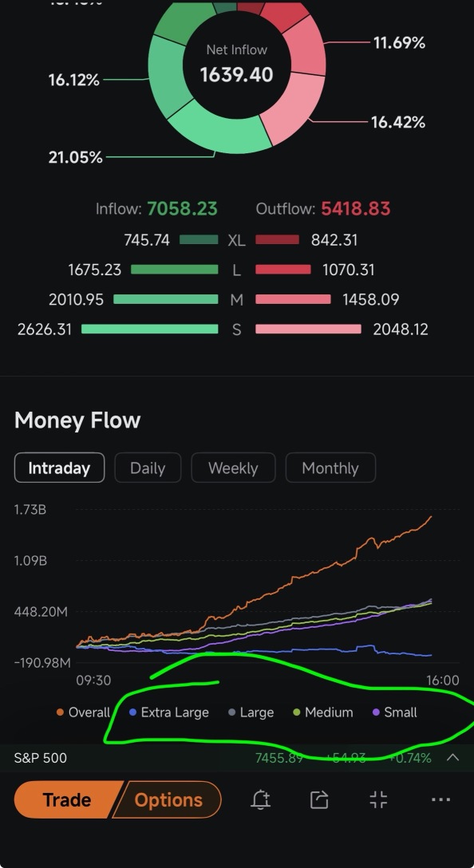Tap the price alert bell icon

(260, 799)
